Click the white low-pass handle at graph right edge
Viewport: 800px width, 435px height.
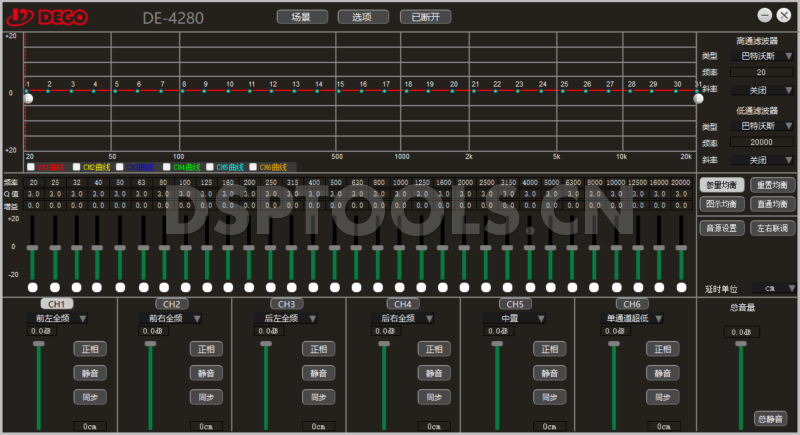point(698,98)
